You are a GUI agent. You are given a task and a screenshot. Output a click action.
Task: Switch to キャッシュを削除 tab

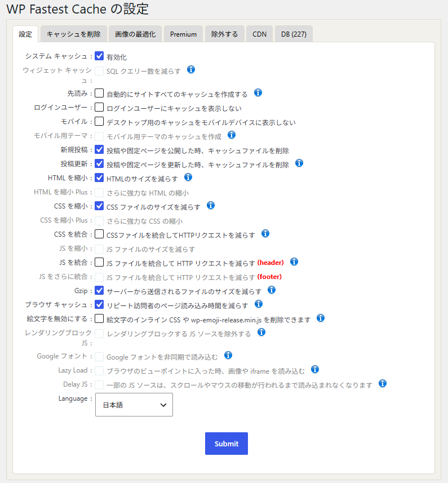pos(74,34)
